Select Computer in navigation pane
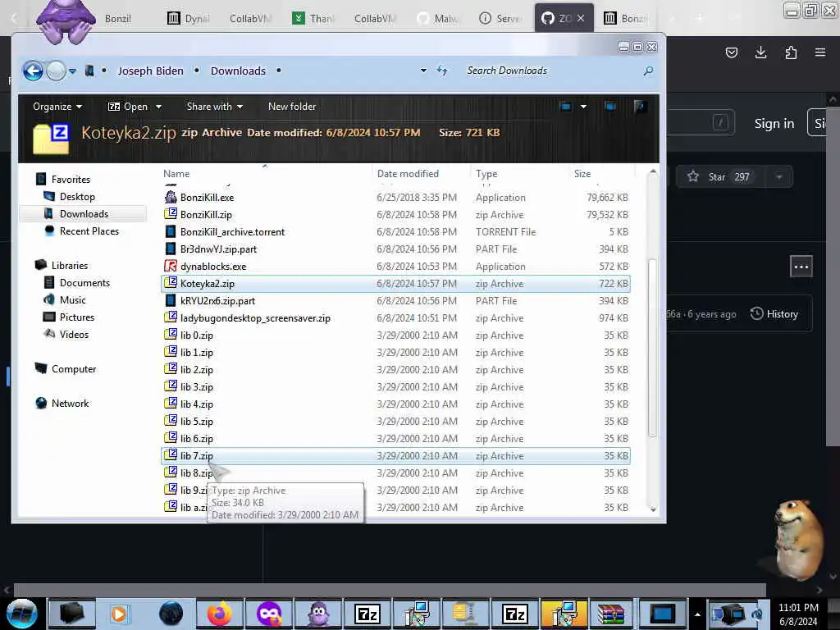 tap(74, 368)
